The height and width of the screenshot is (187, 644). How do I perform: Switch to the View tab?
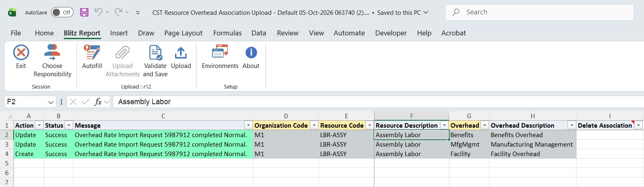316,33
